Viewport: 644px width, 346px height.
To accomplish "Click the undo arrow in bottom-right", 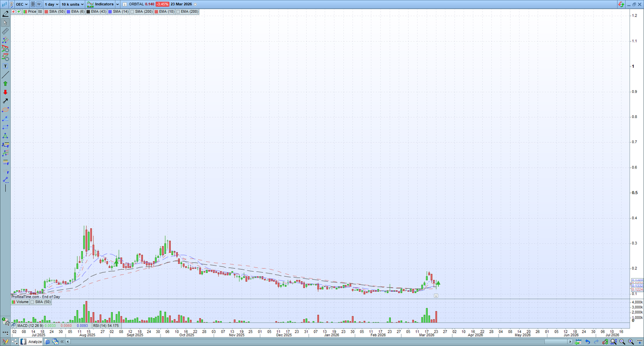I will (x=588, y=341).
